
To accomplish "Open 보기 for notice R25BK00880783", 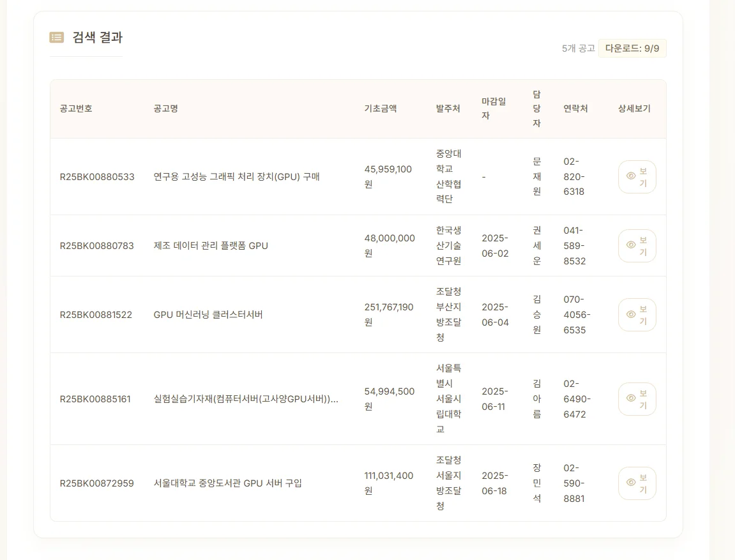I will pyautogui.click(x=637, y=246).
